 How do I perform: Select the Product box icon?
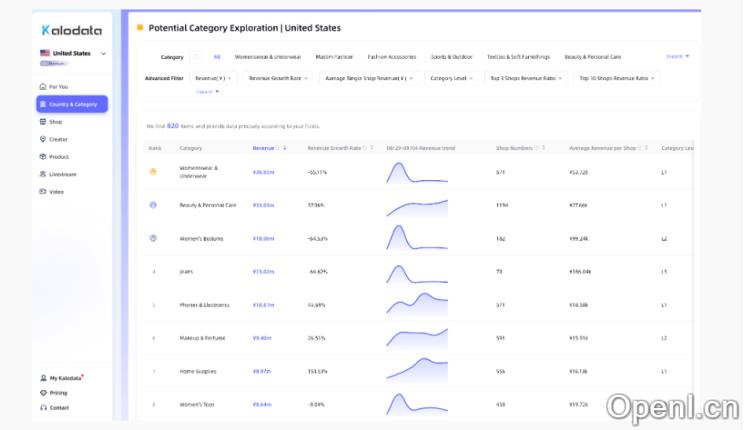click(x=43, y=156)
